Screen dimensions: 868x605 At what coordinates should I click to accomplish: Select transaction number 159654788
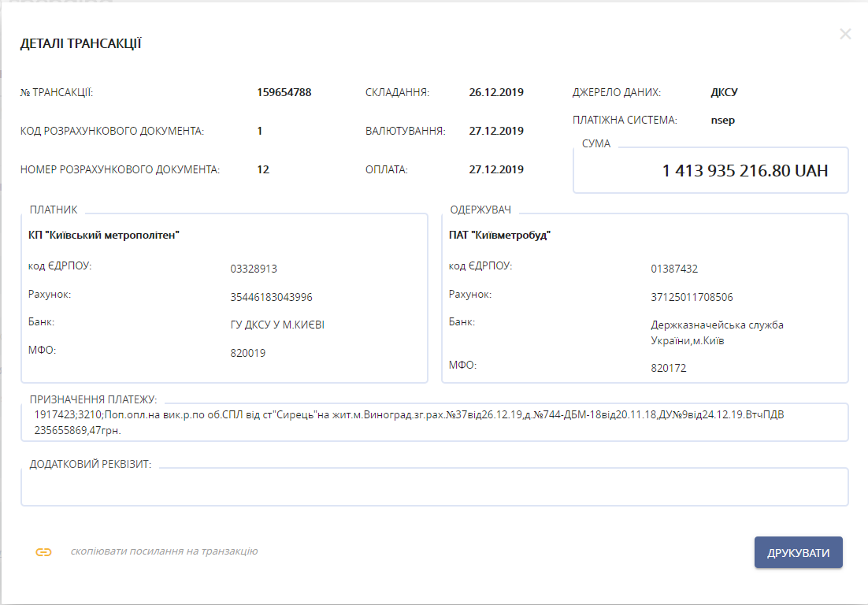coord(284,92)
